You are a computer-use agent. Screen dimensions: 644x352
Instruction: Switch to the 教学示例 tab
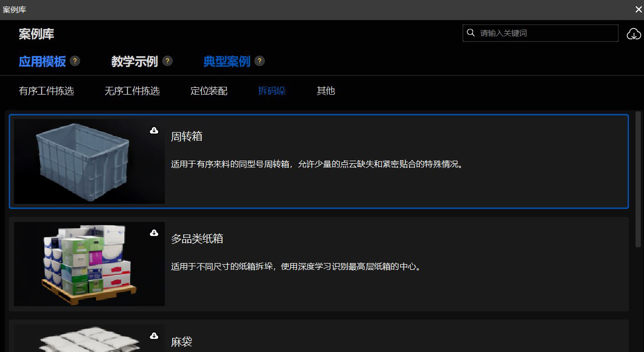(x=134, y=61)
